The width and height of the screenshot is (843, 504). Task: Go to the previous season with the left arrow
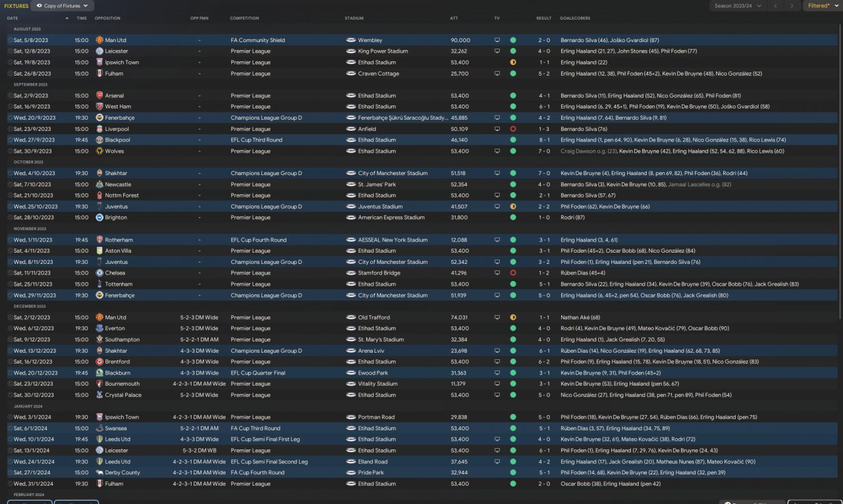[x=776, y=6]
